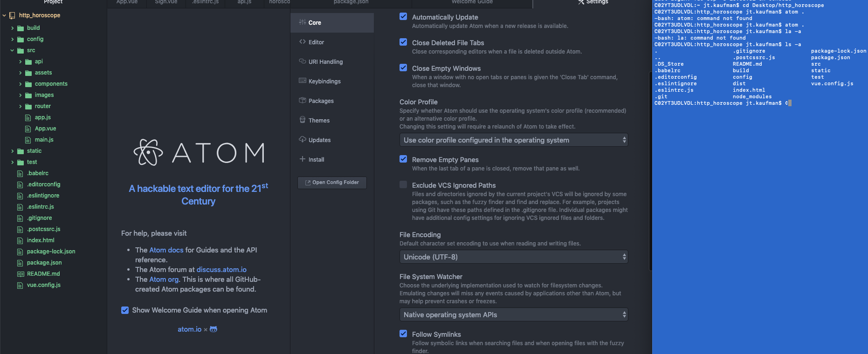868x354 pixels.
Task: Click the README.md book icon
Action: tap(21, 274)
